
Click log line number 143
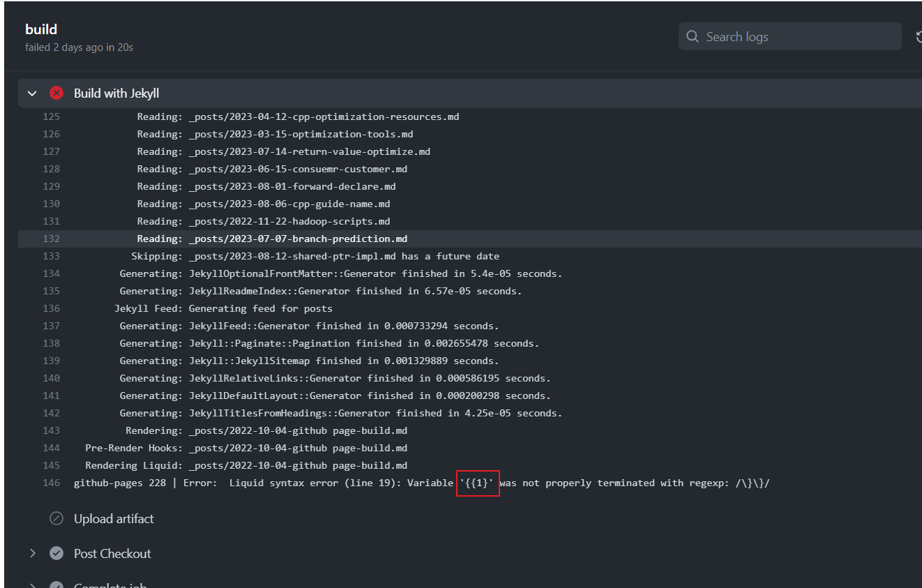[51, 430]
